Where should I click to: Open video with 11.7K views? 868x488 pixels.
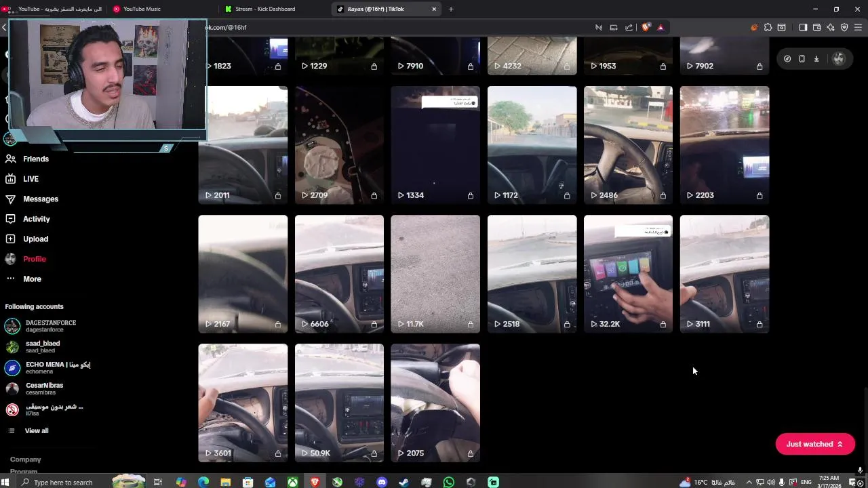pyautogui.click(x=435, y=274)
